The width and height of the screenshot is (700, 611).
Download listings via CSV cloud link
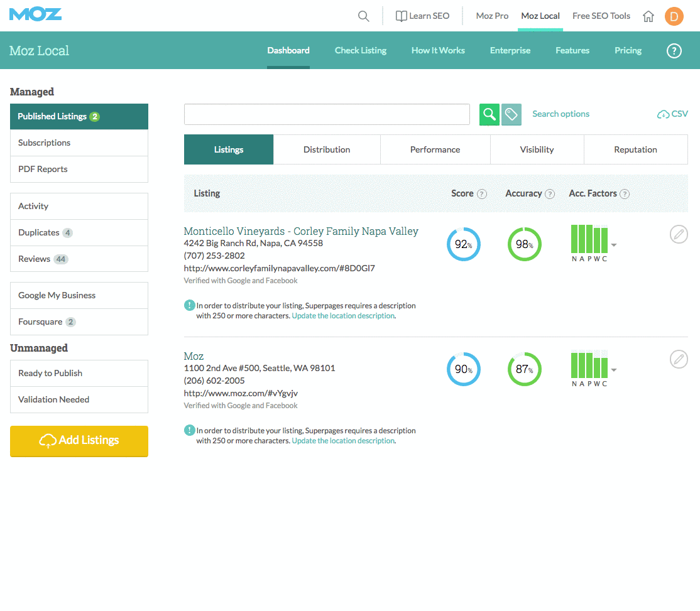click(x=672, y=114)
